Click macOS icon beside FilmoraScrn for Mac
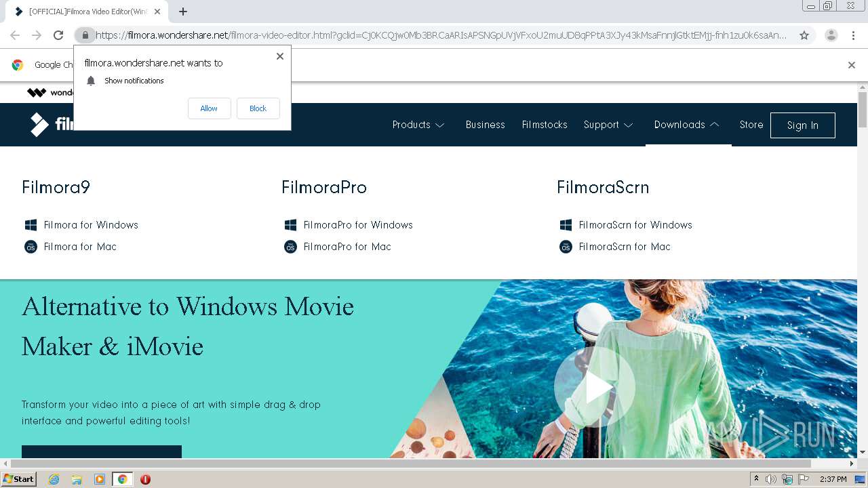The height and width of the screenshot is (488, 868). click(566, 247)
